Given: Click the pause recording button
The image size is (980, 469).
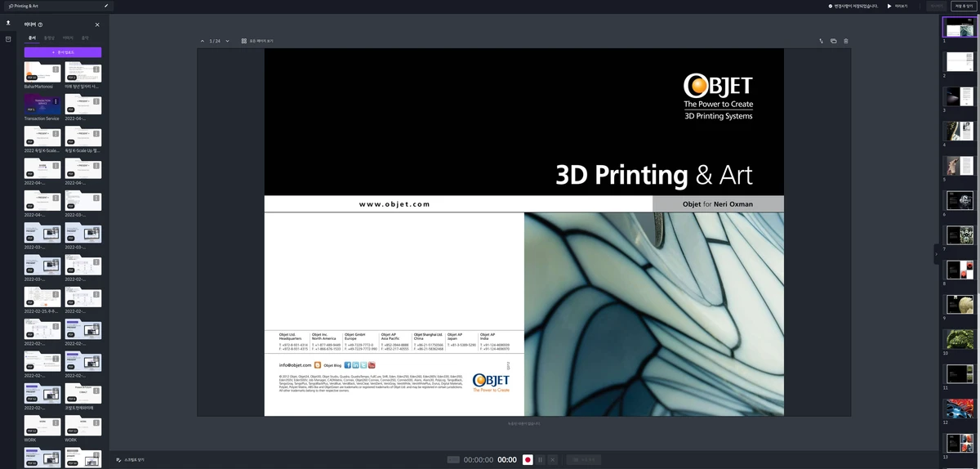Looking at the screenshot, I should [540, 460].
